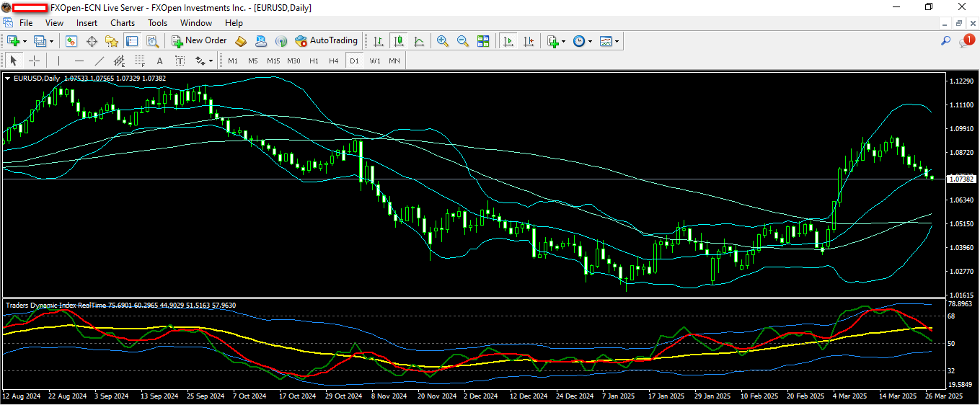
Task: Click triangle beside EURUSD,Daily chart label
Action: pos(8,78)
